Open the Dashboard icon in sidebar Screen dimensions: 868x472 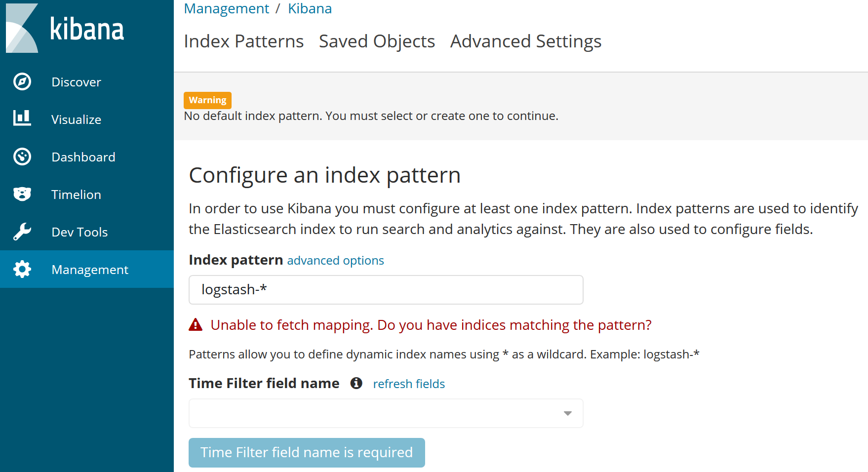click(22, 157)
